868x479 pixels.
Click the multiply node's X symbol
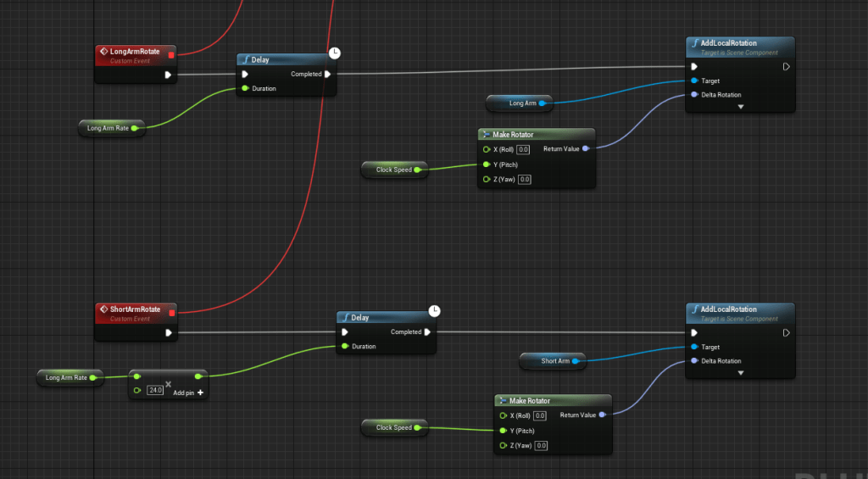(168, 384)
